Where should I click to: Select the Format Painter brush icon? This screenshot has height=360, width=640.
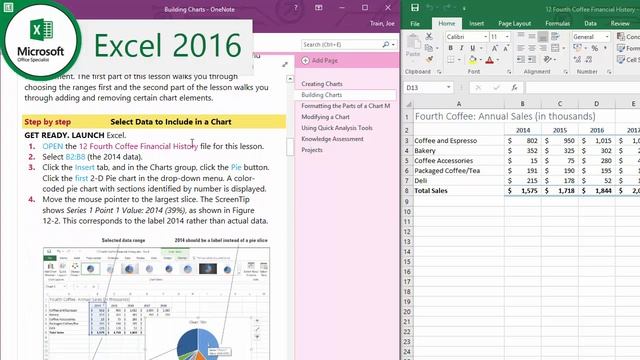point(429,60)
